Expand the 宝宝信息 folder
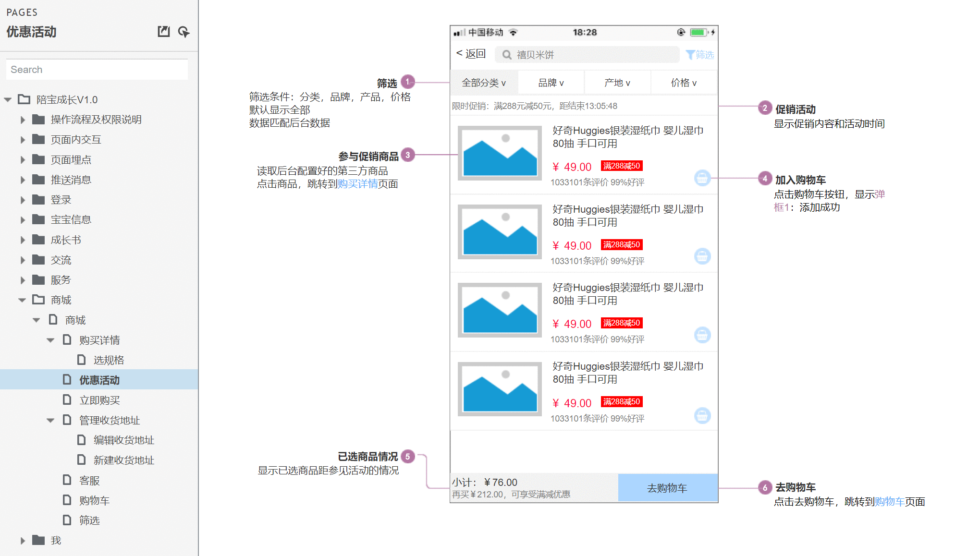 (23, 220)
